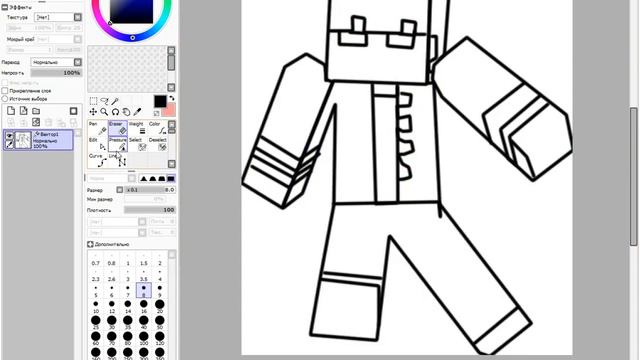Select the Move tool
The height and width of the screenshot is (360, 640).
[x=93, y=112]
